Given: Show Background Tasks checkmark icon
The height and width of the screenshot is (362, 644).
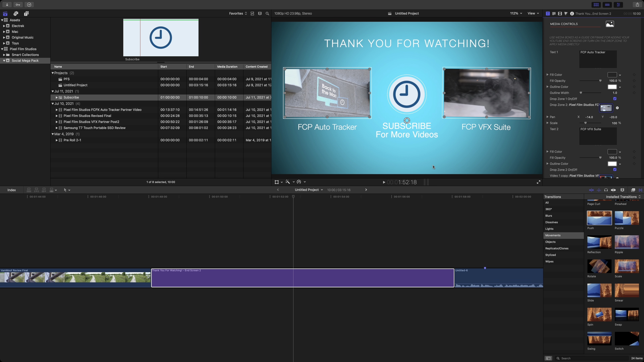Looking at the screenshot, I should click(29, 5).
